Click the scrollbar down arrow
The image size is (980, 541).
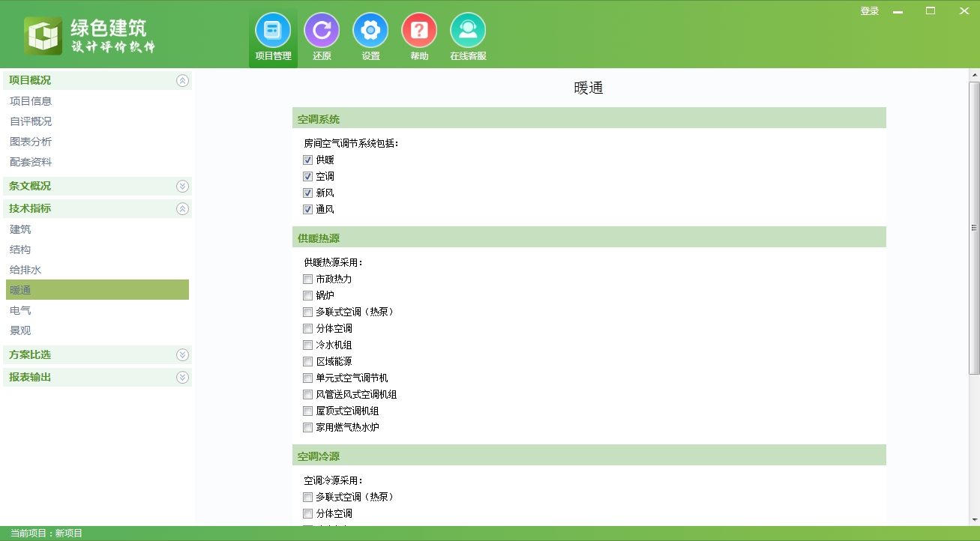point(974,519)
